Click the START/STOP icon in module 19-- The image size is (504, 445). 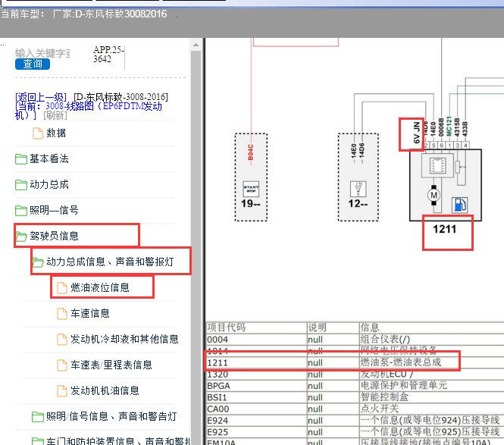251,189
